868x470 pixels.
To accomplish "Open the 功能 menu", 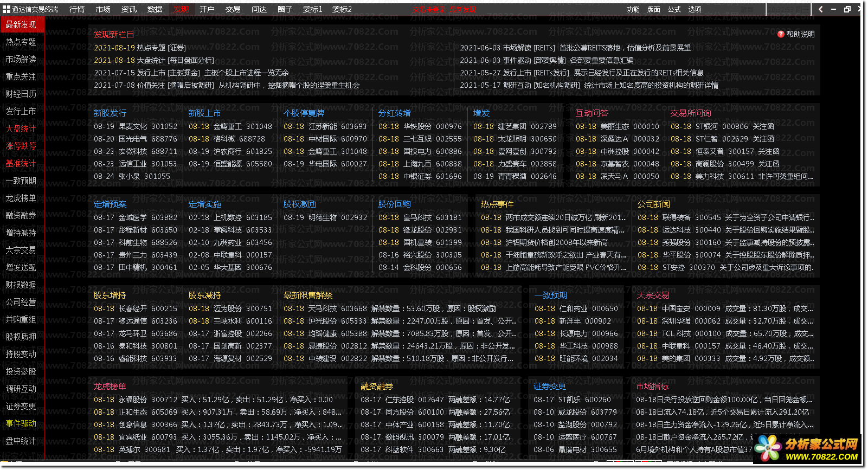I will pyautogui.click(x=633, y=9).
